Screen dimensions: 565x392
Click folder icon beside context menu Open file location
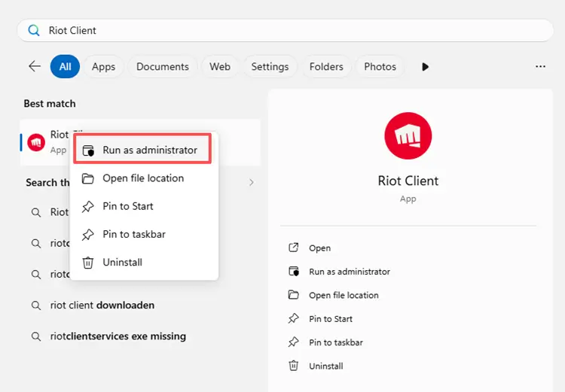88,178
